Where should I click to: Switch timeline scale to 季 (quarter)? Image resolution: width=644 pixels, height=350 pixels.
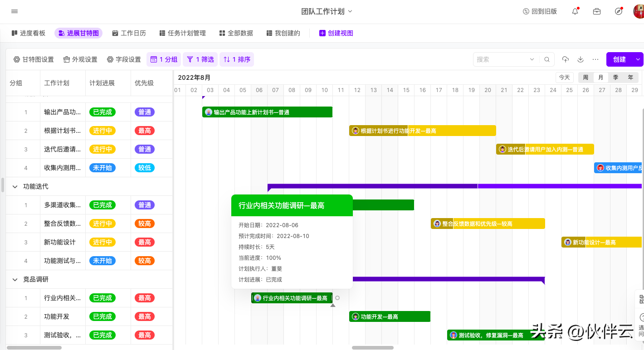click(x=615, y=78)
